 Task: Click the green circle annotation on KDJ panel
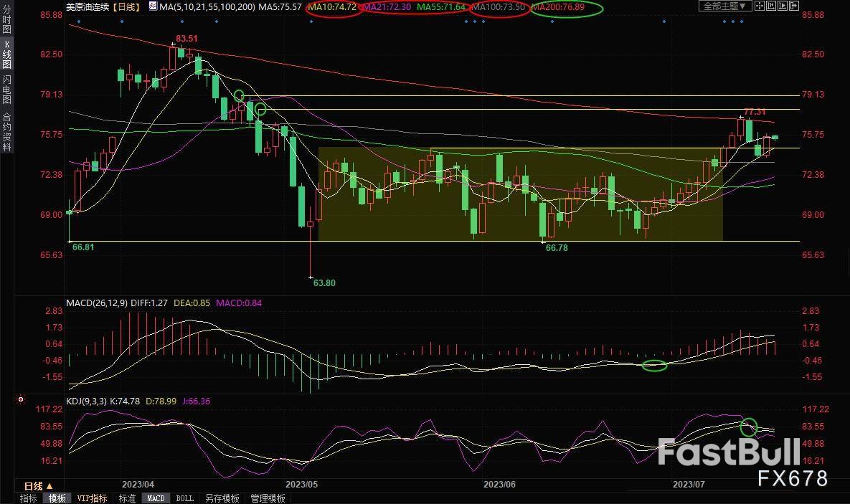click(x=749, y=426)
